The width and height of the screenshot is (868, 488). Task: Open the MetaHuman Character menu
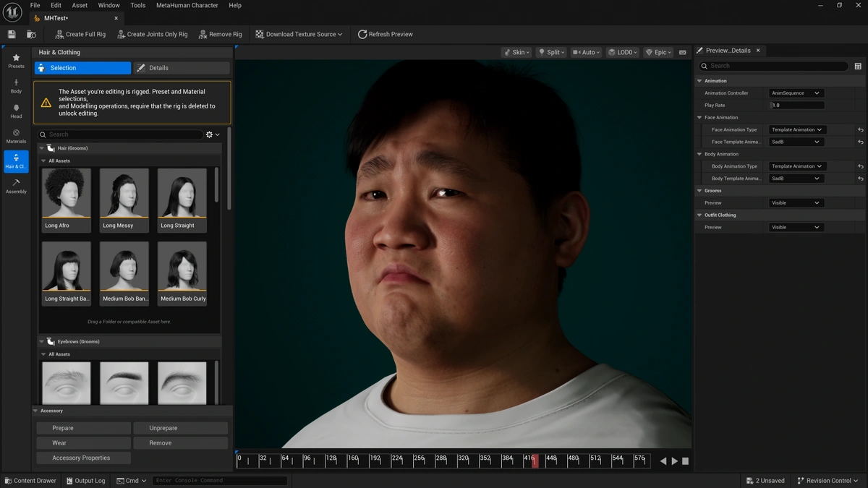pos(187,5)
